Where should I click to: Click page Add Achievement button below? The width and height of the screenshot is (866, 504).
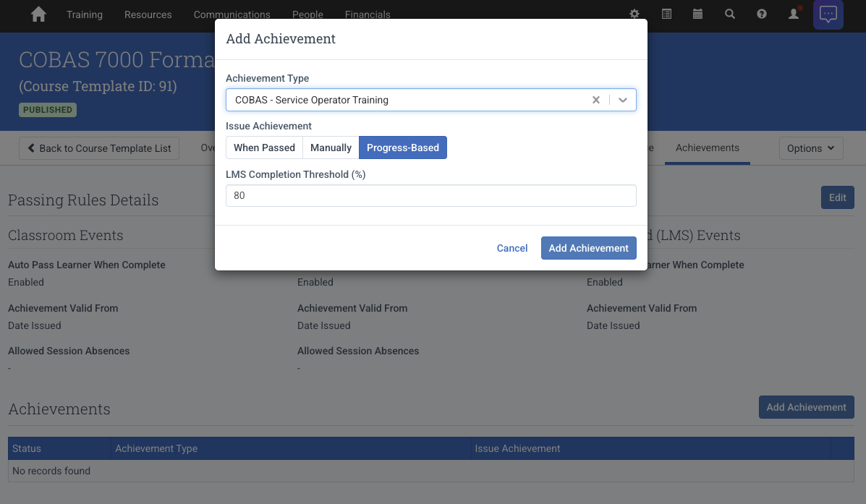pos(806,407)
